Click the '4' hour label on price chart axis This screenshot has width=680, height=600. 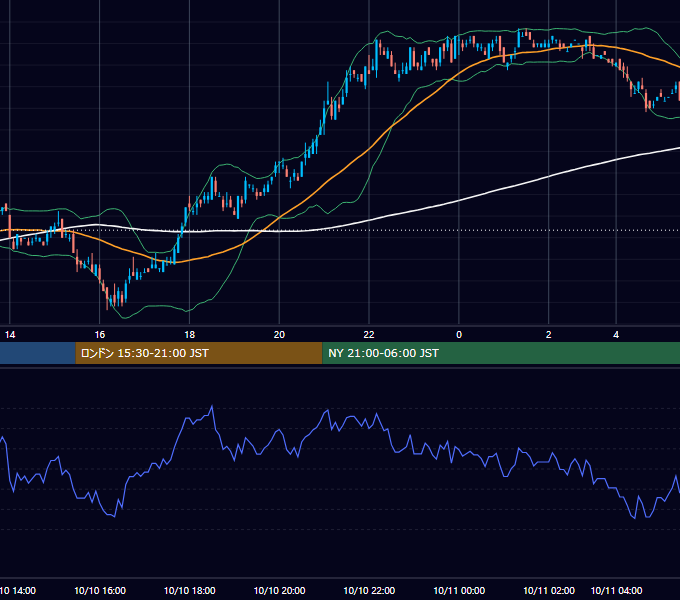click(616, 335)
